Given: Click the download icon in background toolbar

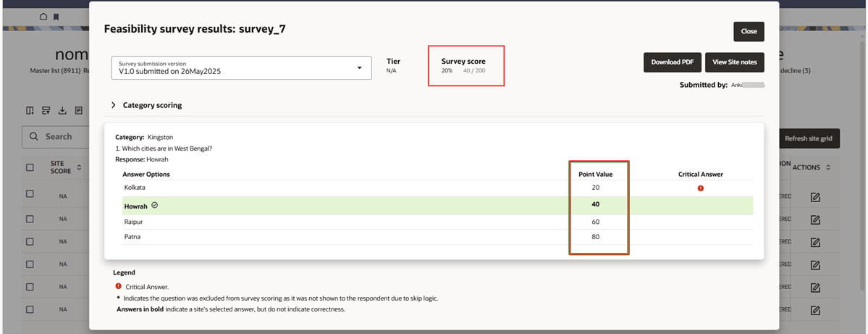Looking at the screenshot, I should (62, 111).
